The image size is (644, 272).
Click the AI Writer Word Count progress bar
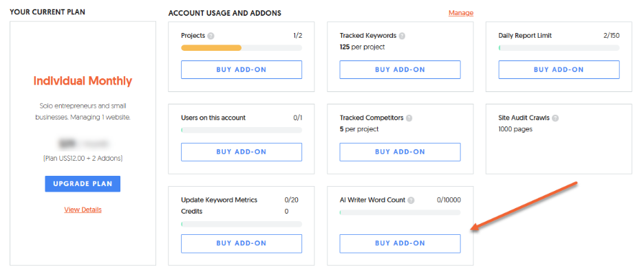(400, 212)
